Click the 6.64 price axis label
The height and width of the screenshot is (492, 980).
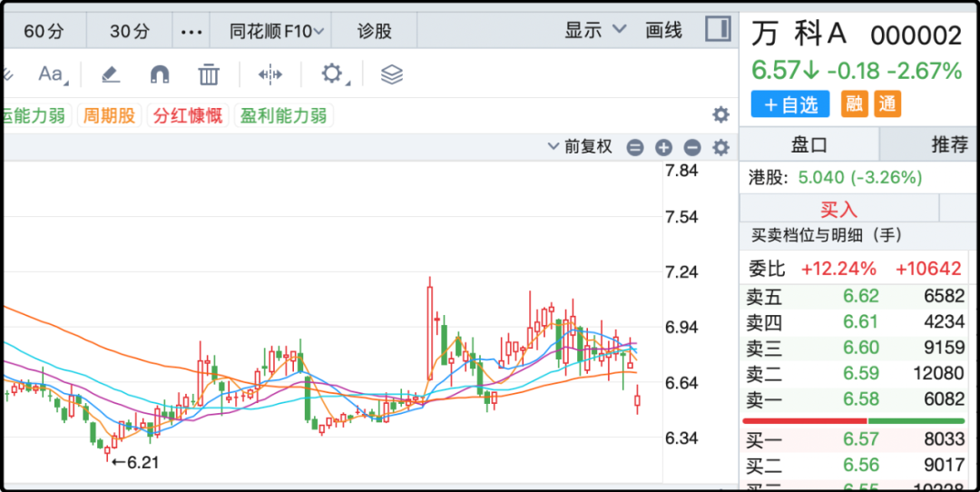coord(681,382)
